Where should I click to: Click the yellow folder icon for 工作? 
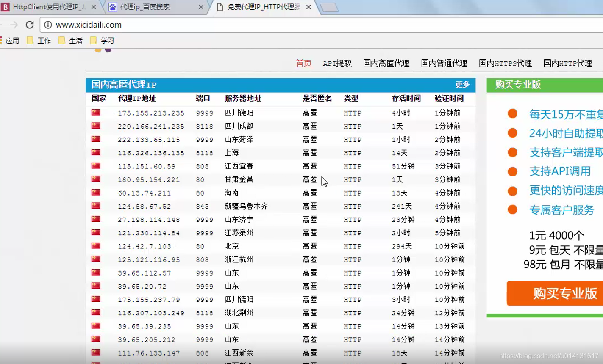[x=30, y=40]
